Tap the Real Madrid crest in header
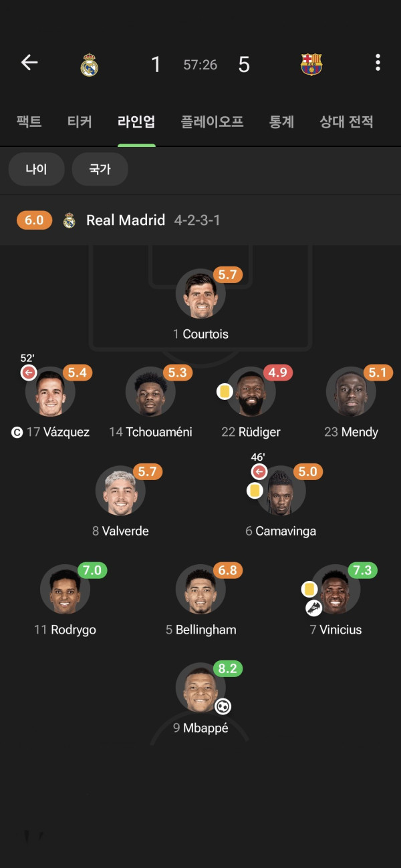The width and height of the screenshot is (401, 868). pos(90,65)
